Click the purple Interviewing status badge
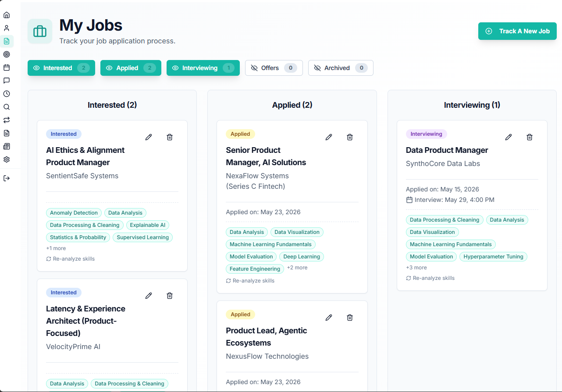The image size is (562, 392). (x=427, y=134)
